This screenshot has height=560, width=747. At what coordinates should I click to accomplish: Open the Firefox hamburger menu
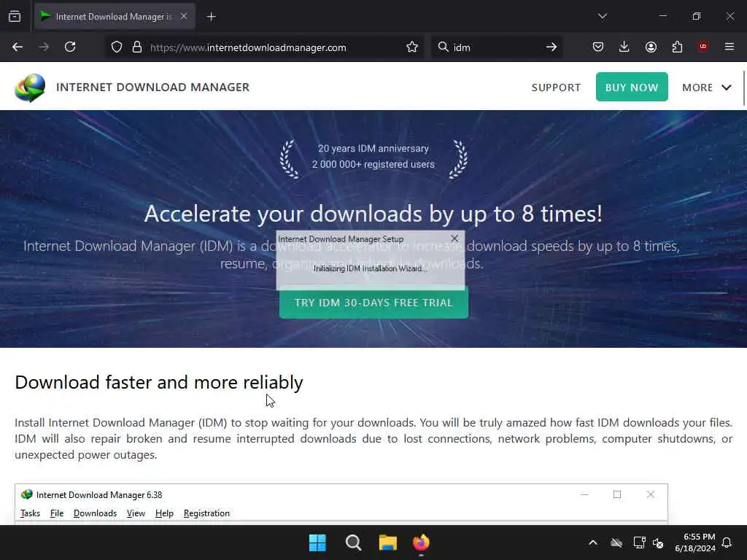pyautogui.click(x=729, y=47)
